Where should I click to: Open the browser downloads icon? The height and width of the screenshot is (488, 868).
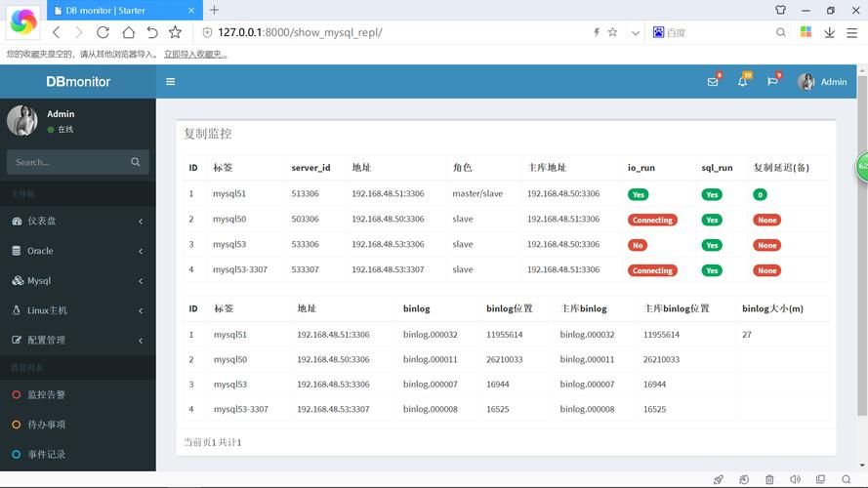(829, 32)
